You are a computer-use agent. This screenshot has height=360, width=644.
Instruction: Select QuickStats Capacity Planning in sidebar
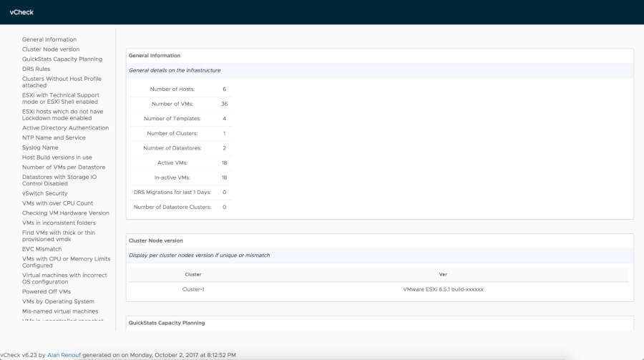pos(62,59)
